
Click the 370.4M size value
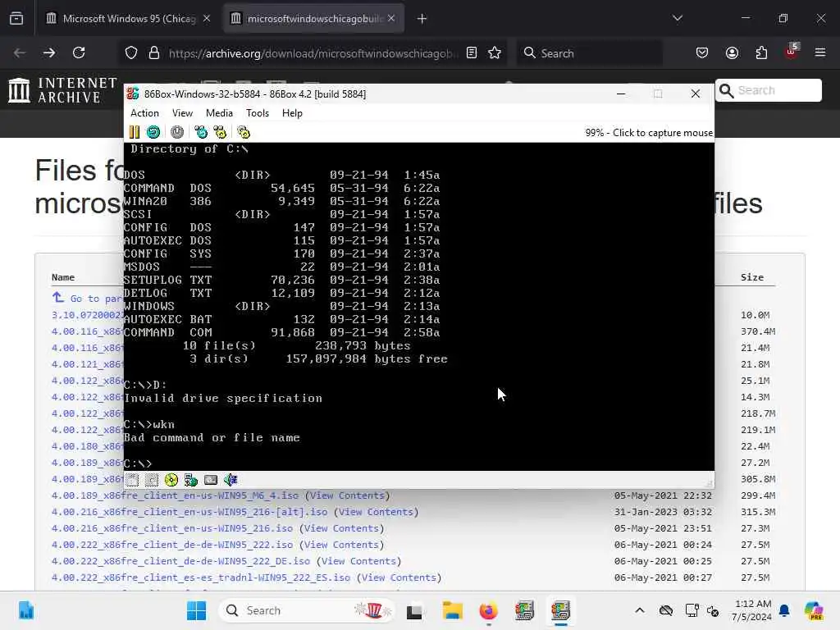pyautogui.click(x=758, y=331)
